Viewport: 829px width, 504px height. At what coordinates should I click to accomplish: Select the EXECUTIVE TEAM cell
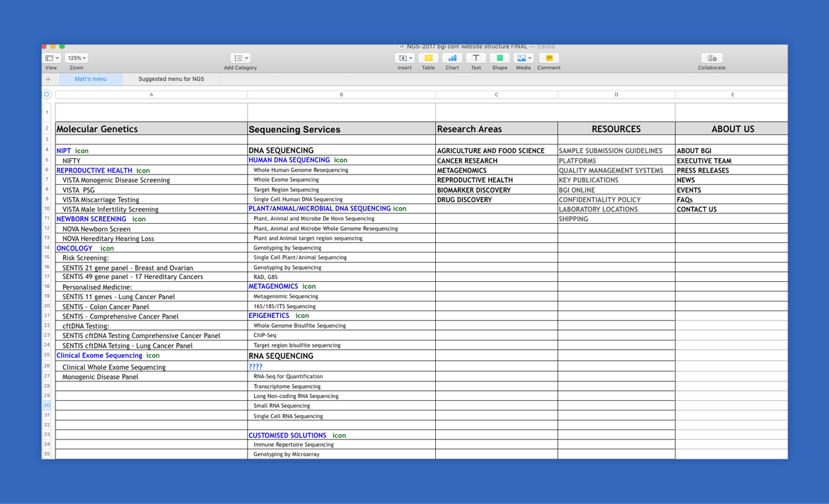click(x=732, y=160)
